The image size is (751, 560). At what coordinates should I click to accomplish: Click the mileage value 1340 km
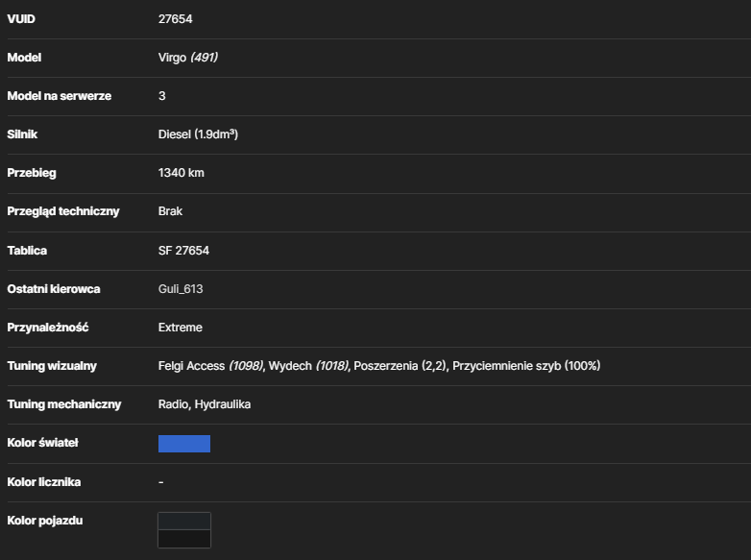tap(182, 173)
